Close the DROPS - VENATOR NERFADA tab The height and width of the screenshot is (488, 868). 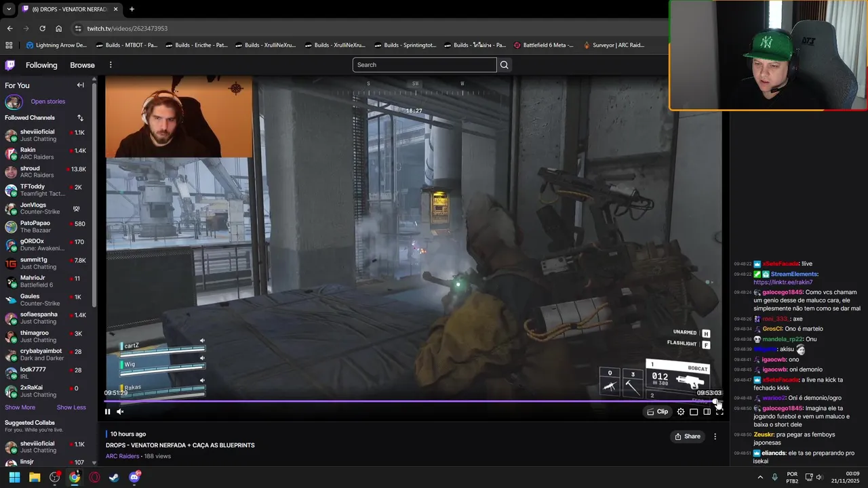click(x=115, y=9)
